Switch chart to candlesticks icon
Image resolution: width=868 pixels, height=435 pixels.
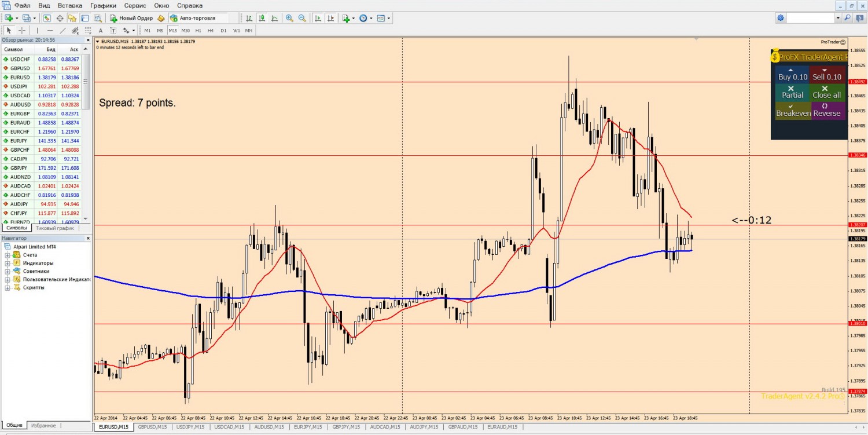[262, 18]
